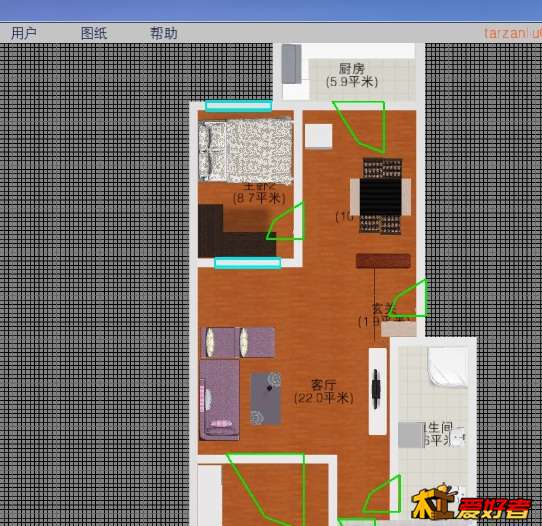Select the gray refrigerator in the kitchen
This screenshot has width=542, height=526.
point(291,64)
